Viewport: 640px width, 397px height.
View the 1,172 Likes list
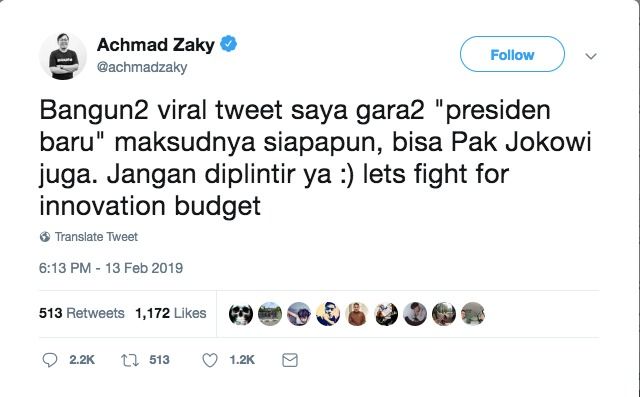[x=171, y=313]
